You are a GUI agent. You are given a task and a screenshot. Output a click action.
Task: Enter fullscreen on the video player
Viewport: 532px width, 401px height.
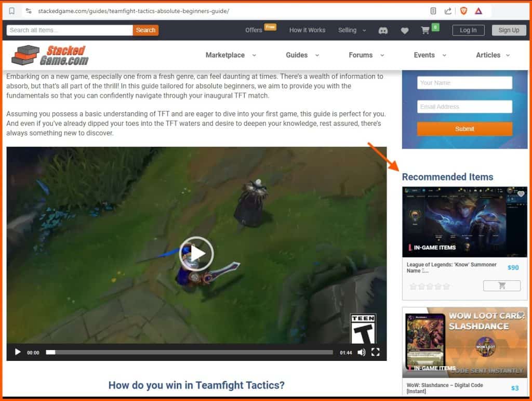click(375, 352)
